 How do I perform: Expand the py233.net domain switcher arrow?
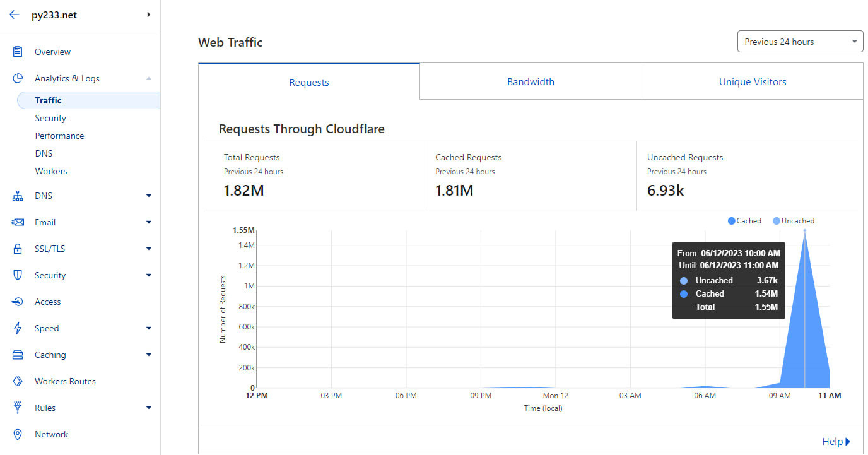[x=149, y=15]
